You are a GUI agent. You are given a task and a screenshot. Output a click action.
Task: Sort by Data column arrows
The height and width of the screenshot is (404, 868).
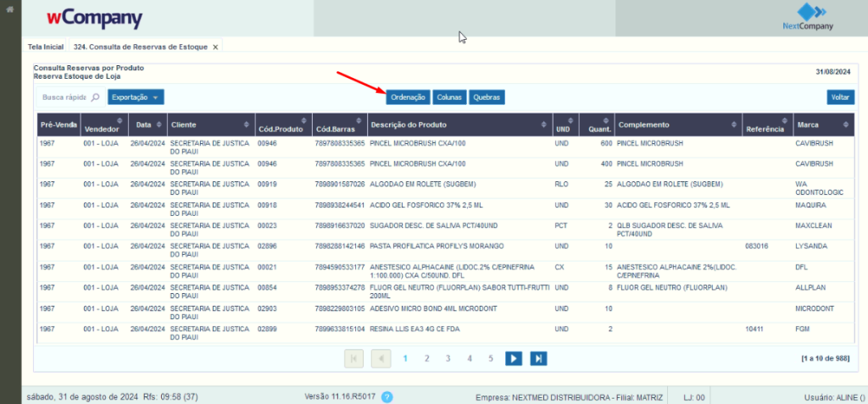159,125
